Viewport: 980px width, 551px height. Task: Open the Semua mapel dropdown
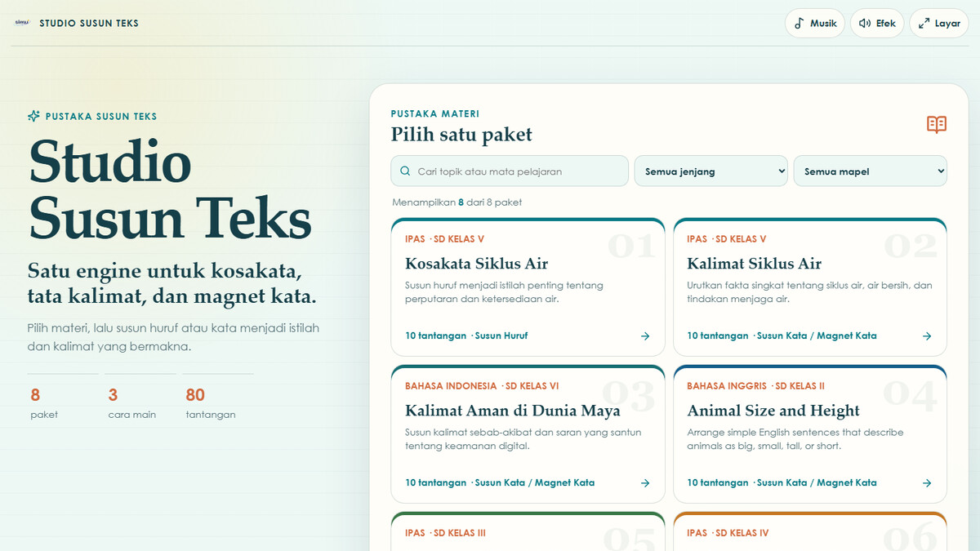(871, 171)
